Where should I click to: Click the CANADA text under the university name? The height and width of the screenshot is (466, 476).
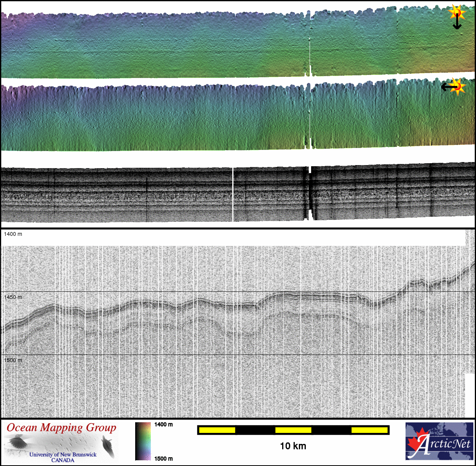pyautogui.click(x=63, y=460)
